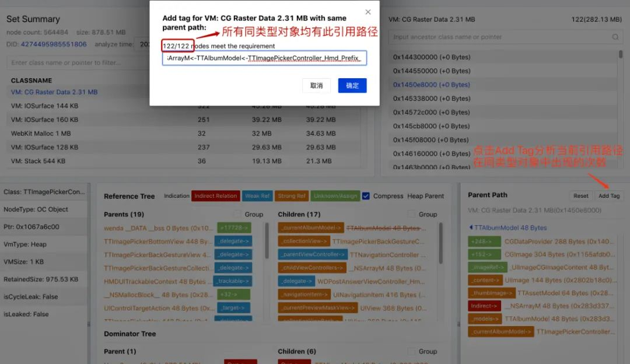The image size is (630, 364).
Task: Select pointer 0x145338000 in list
Action: [502, 99]
